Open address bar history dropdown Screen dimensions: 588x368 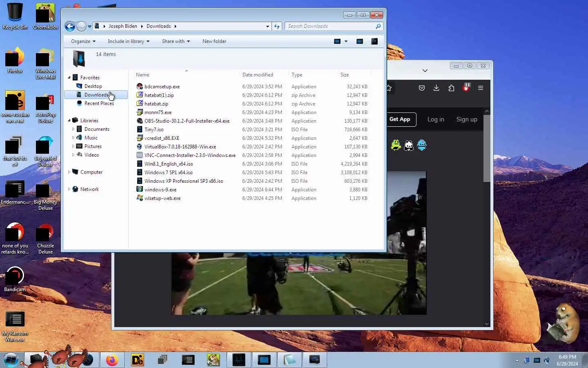point(267,26)
